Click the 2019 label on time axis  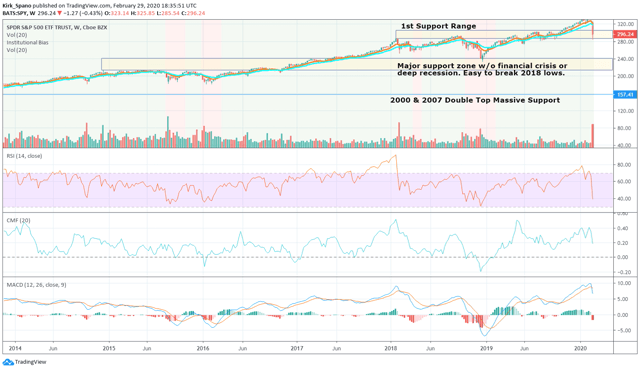click(x=486, y=348)
